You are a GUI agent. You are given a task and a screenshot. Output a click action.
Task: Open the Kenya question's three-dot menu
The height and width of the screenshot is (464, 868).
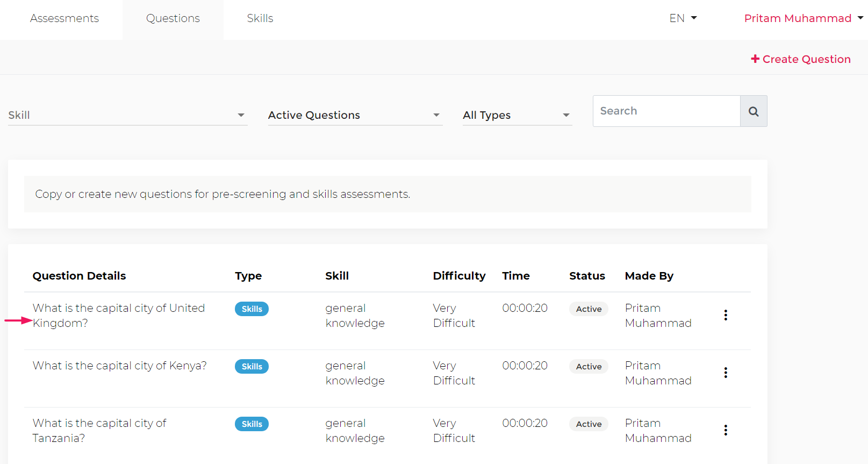726,373
